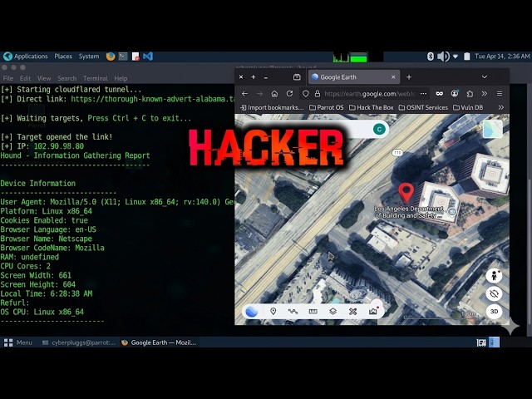532x399 pixels.
Task: Open the volume speaker tray icon
Action: click(443, 57)
